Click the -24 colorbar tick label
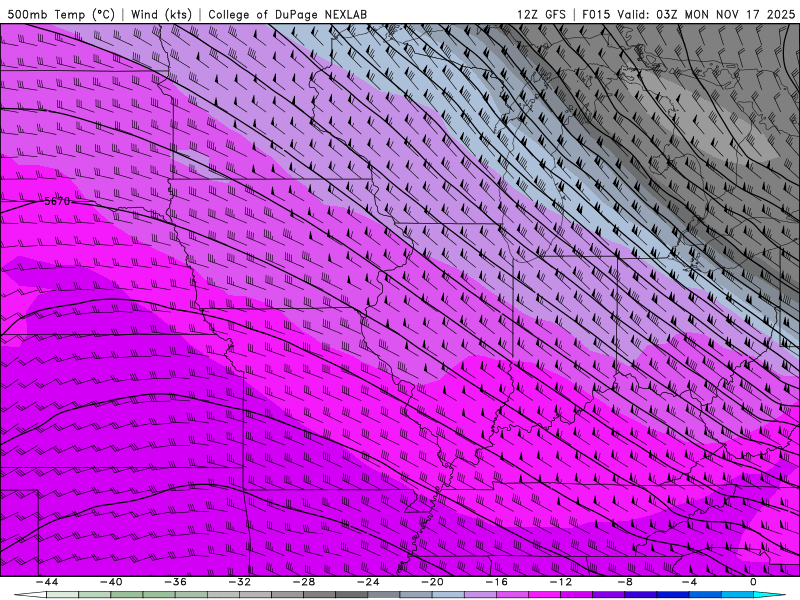The height and width of the screenshot is (600, 800). click(368, 582)
